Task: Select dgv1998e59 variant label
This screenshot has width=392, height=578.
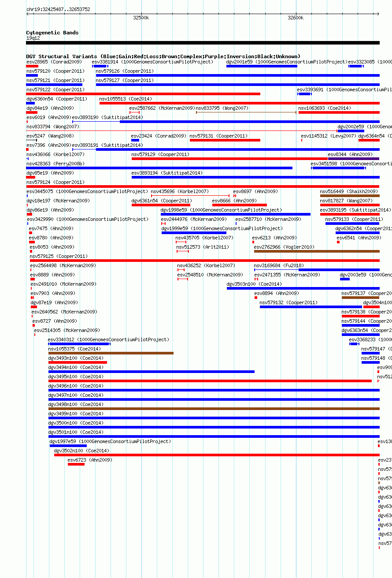Action: pyautogui.click(x=221, y=210)
